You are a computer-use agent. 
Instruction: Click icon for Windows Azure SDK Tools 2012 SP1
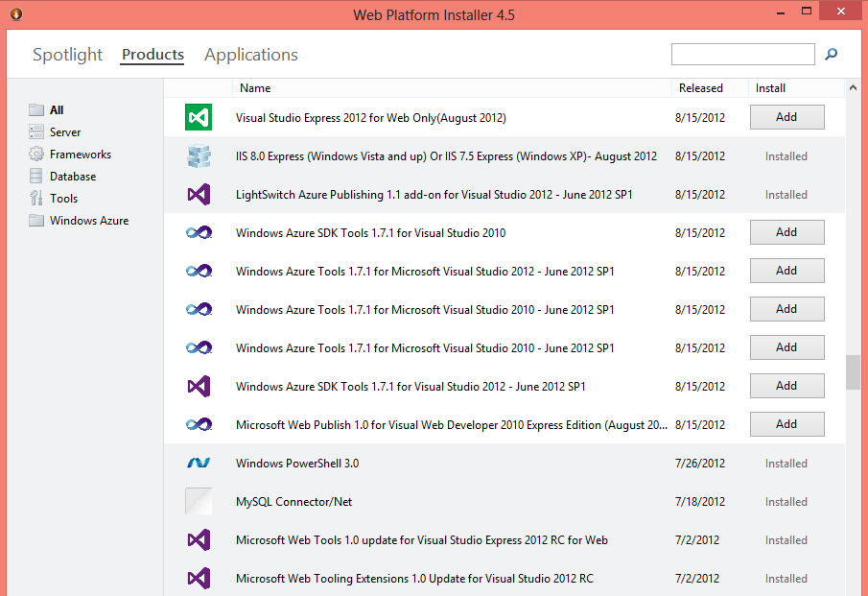[x=199, y=386]
